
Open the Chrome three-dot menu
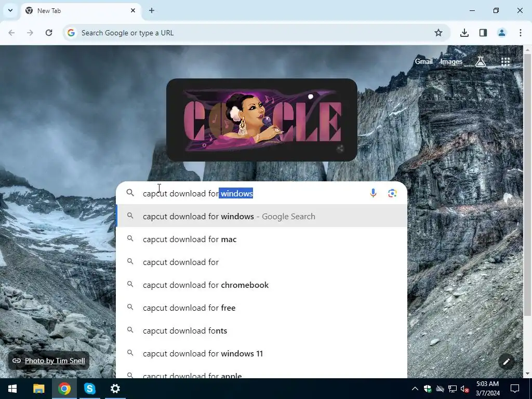[x=521, y=33]
